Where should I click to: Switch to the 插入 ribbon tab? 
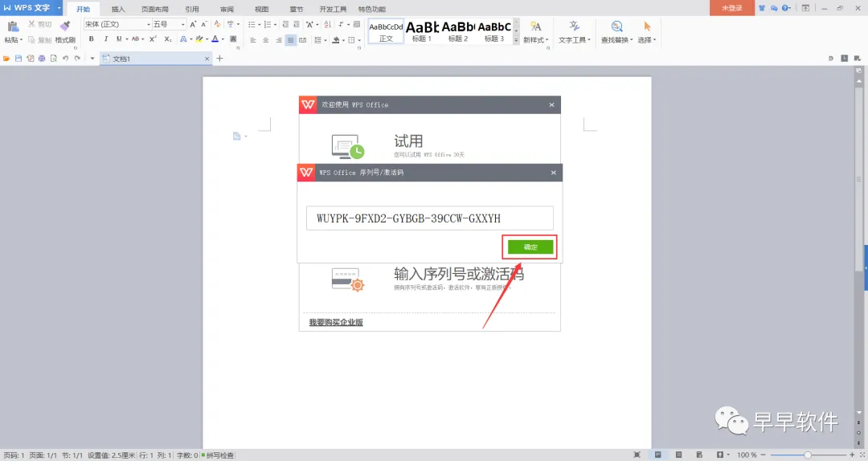(x=118, y=9)
